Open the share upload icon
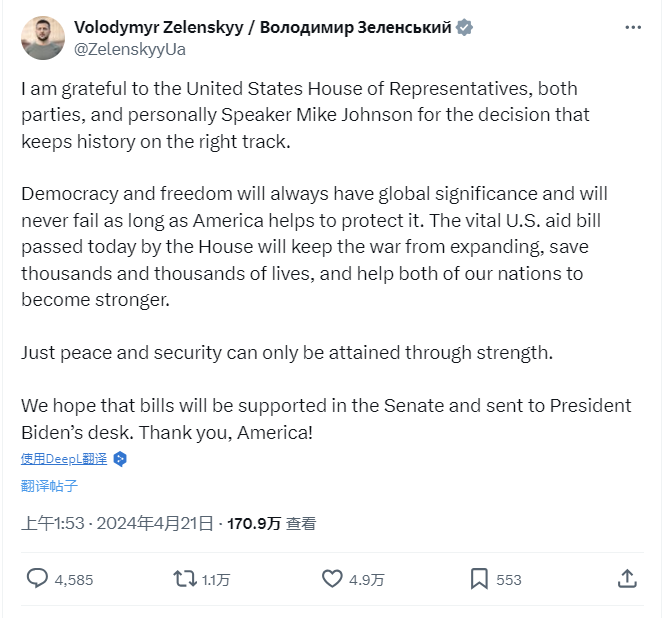 click(627, 578)
